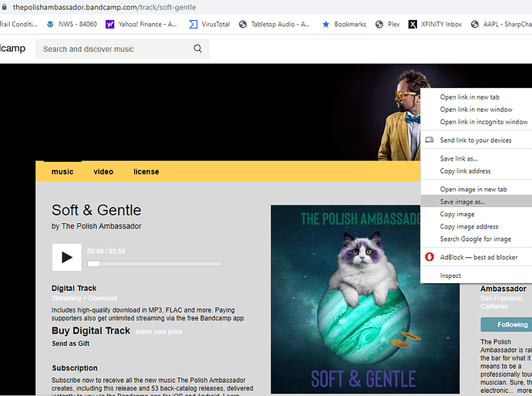Click the Soft & Gentle album cover
The height and width of the screenshot is (396, 532).
click(x=365, y=299)
